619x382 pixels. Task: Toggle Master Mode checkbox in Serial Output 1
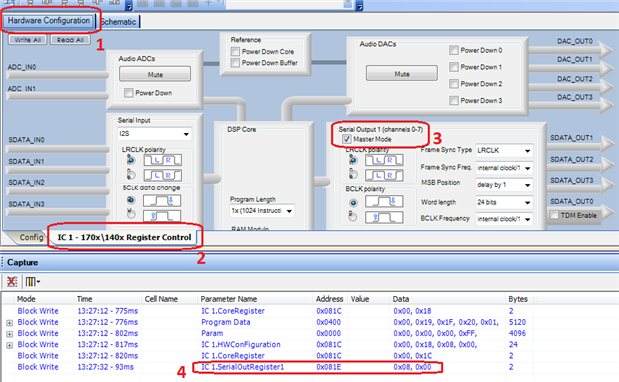point(347,139)
